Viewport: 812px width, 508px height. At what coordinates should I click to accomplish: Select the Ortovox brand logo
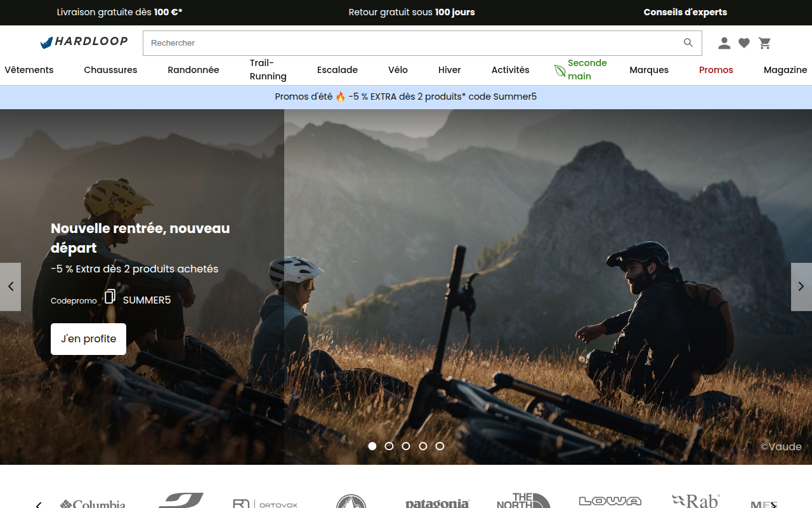point(265,504)
